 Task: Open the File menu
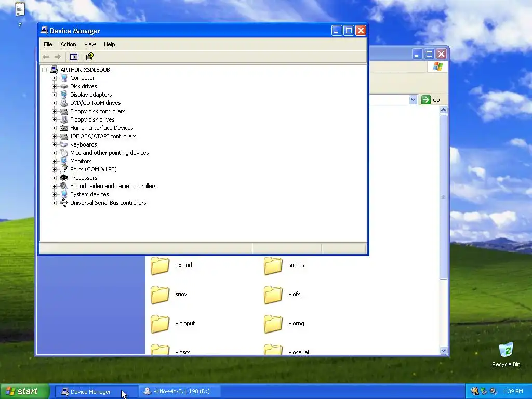[x=48, y=44]
